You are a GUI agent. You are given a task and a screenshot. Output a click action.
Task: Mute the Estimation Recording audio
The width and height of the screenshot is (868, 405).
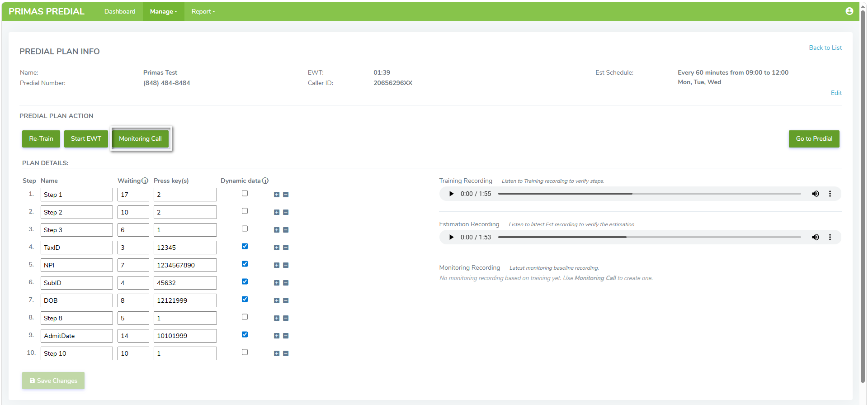[x=815, y=237]
